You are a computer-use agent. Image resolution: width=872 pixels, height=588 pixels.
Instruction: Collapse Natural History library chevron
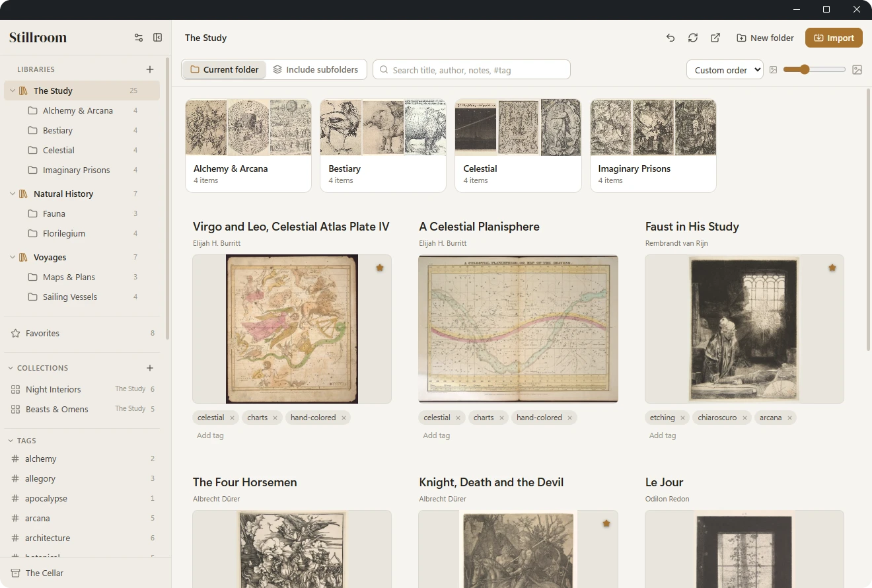[x=13, y=194]
